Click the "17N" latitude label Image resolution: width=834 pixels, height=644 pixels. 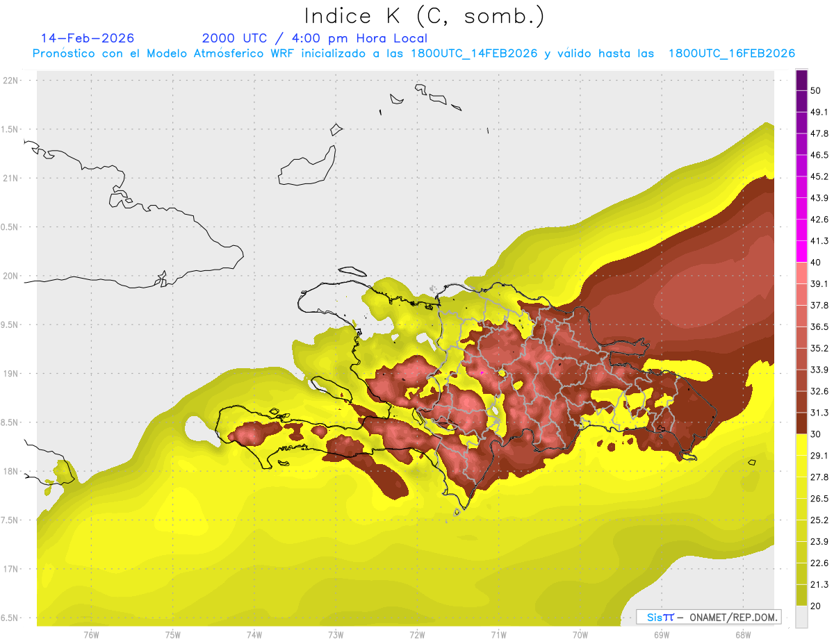point(11,569)
